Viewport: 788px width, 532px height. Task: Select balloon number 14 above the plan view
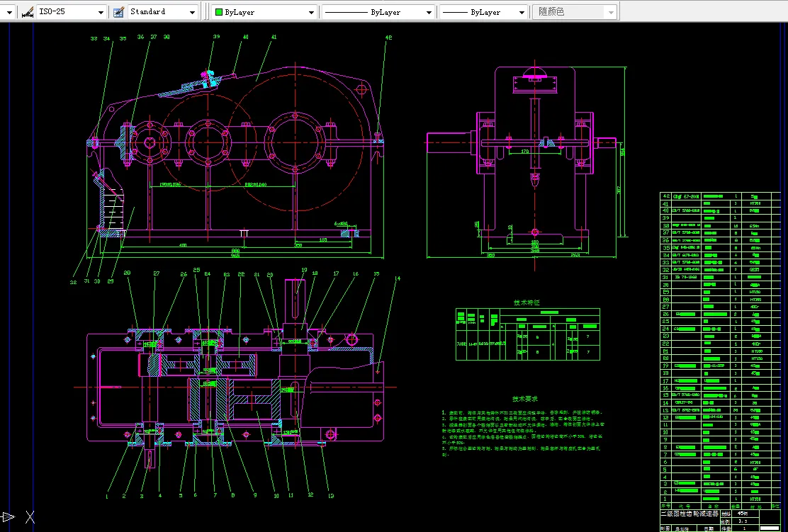(397, 278)
